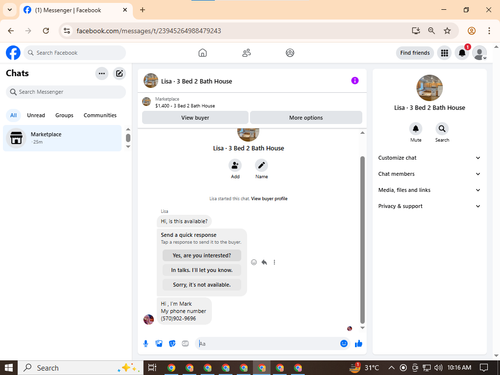Screen dimensions: 500x375
Task: Click the purple conversation information icon
Action: tap(355, 81)
